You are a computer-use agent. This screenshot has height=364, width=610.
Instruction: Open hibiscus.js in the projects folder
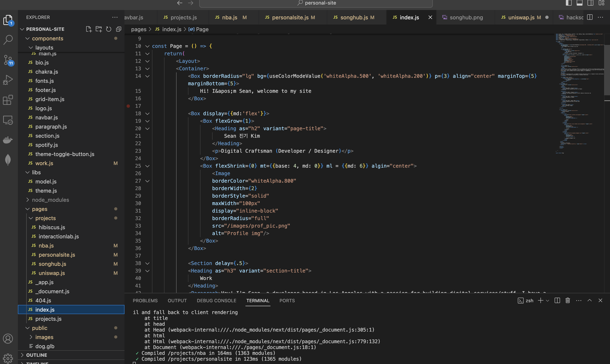(x=71, y=227)
